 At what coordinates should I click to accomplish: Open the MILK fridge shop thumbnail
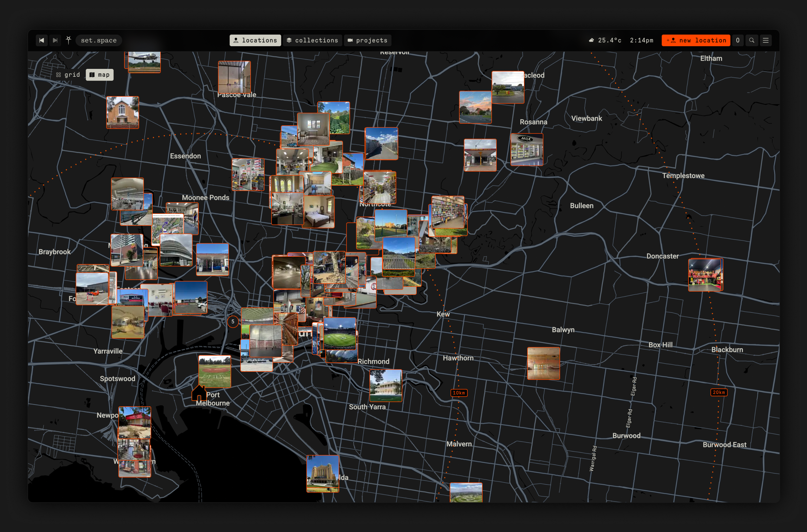[x=527, y=150]
